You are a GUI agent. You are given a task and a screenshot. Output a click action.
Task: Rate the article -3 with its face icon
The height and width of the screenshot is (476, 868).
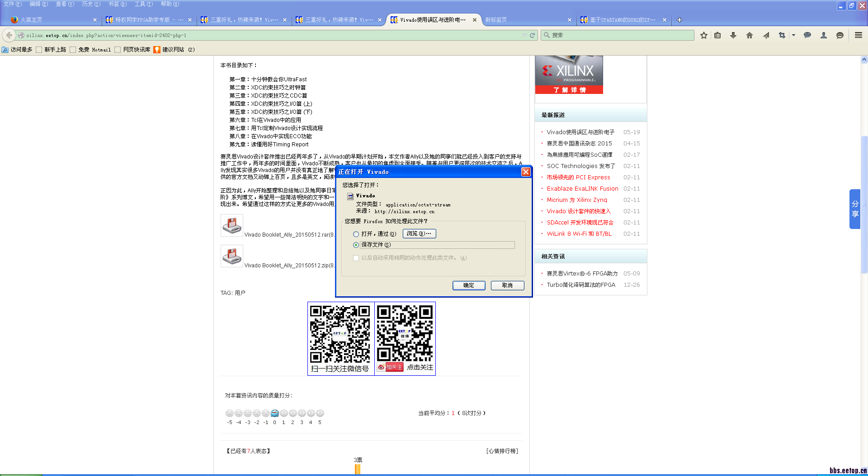tap(248, 413)
